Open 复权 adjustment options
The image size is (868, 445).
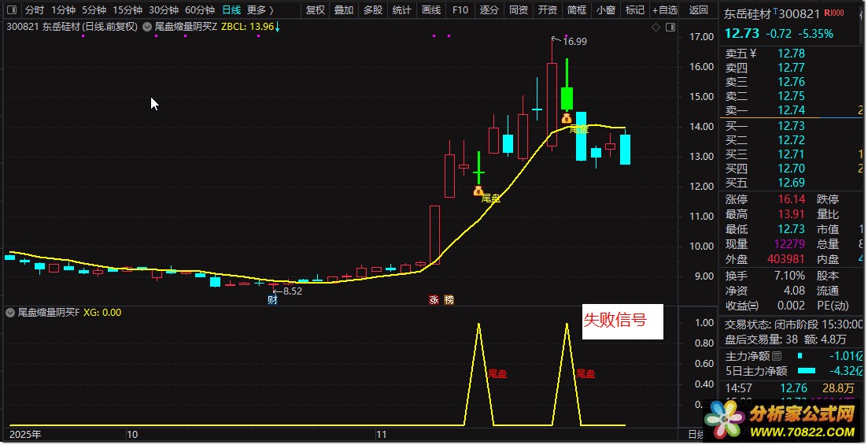point(316,10)
